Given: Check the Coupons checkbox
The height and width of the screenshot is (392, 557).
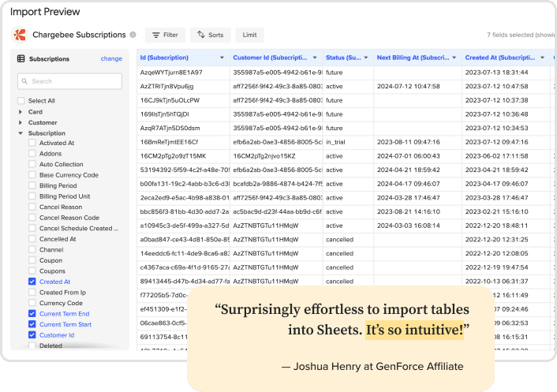Looking at the screenshot, I should (x=32, y=271).
